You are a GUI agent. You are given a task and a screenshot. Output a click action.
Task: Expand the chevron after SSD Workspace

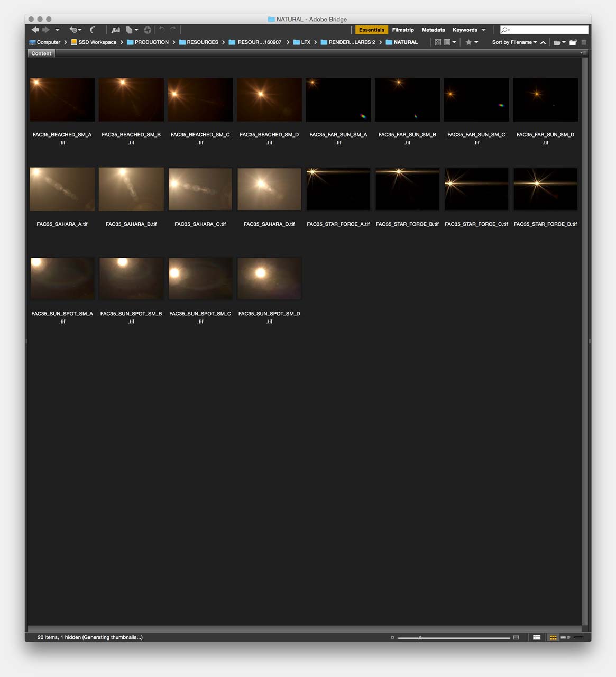(121, 42)
